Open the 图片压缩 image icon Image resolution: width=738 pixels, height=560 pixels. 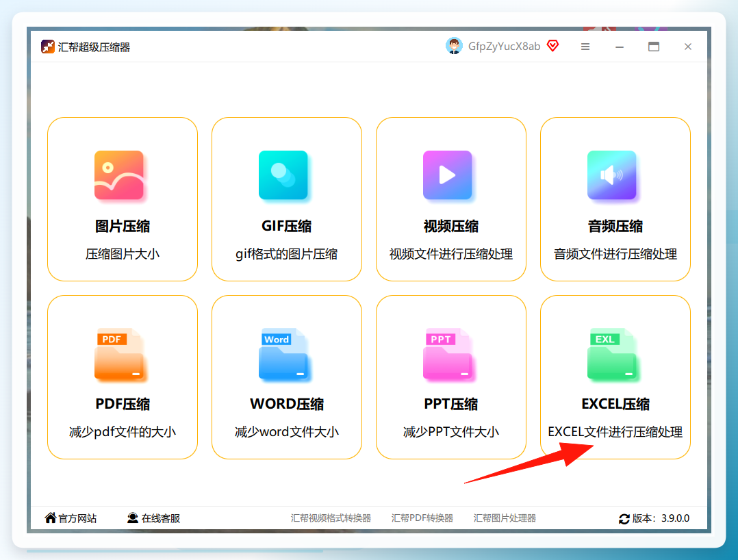[x=118, y=175]
